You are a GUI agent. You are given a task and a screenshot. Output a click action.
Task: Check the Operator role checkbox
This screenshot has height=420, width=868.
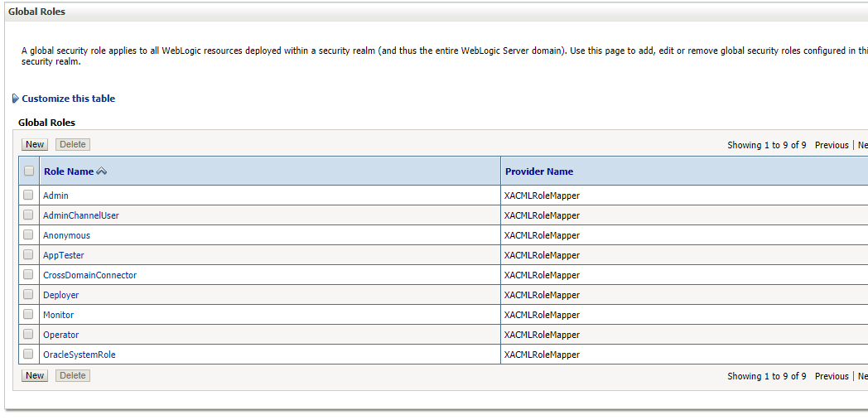28,334
